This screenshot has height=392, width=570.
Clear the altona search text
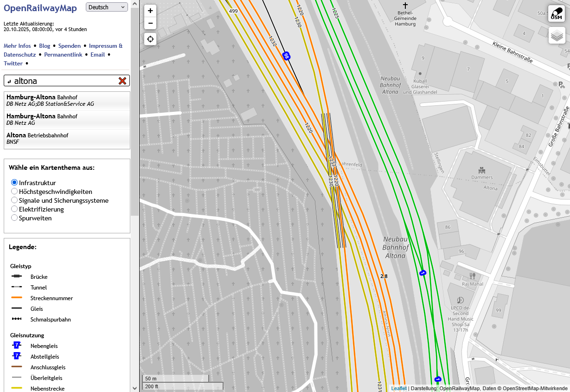(122, 81)
